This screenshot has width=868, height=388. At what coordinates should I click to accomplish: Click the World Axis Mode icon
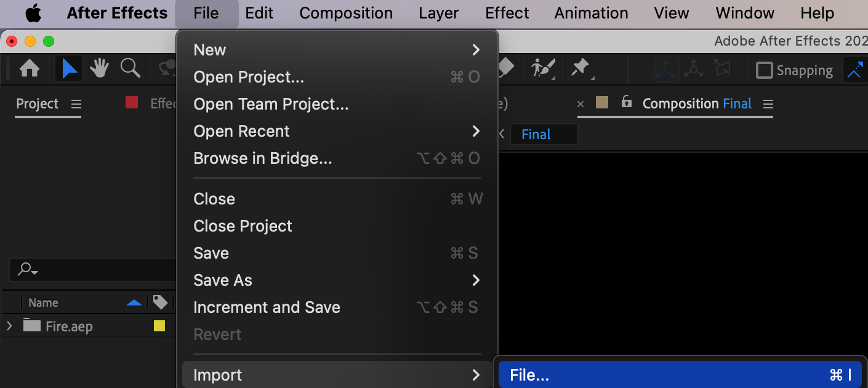(694, 70)
